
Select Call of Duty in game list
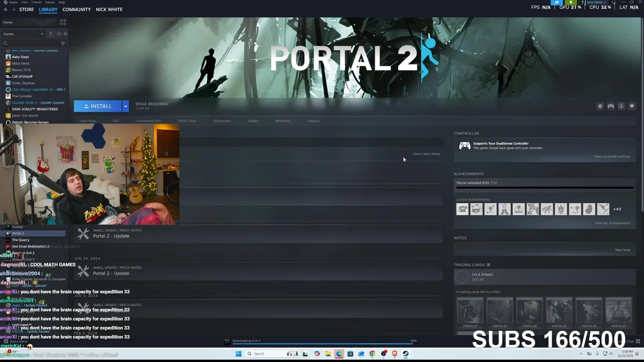(22, 76)
